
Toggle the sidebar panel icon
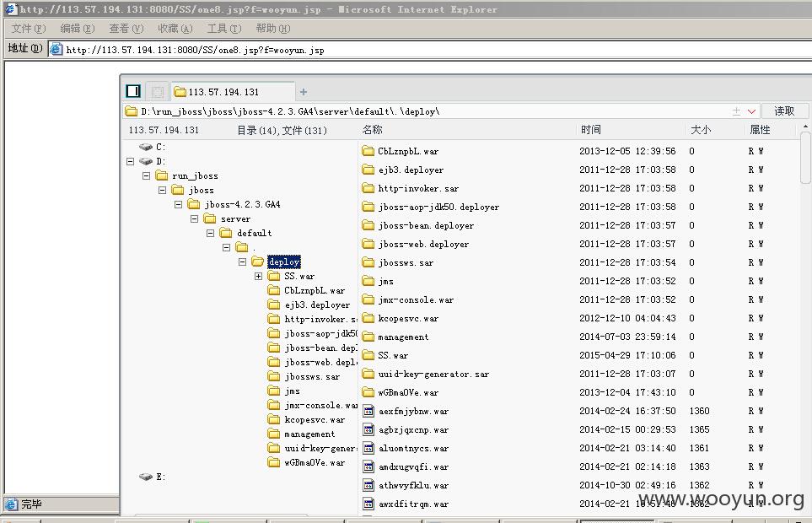coord(133,91)
